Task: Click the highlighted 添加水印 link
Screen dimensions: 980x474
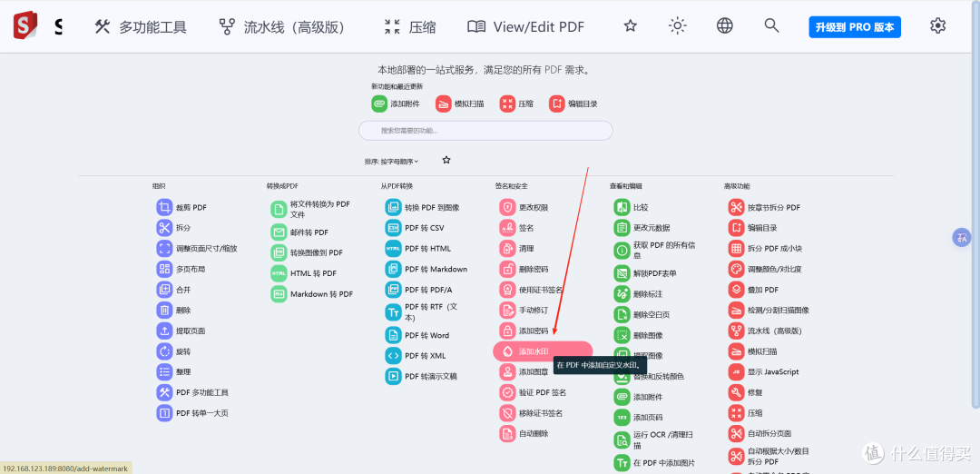Action: click(543, 351)
